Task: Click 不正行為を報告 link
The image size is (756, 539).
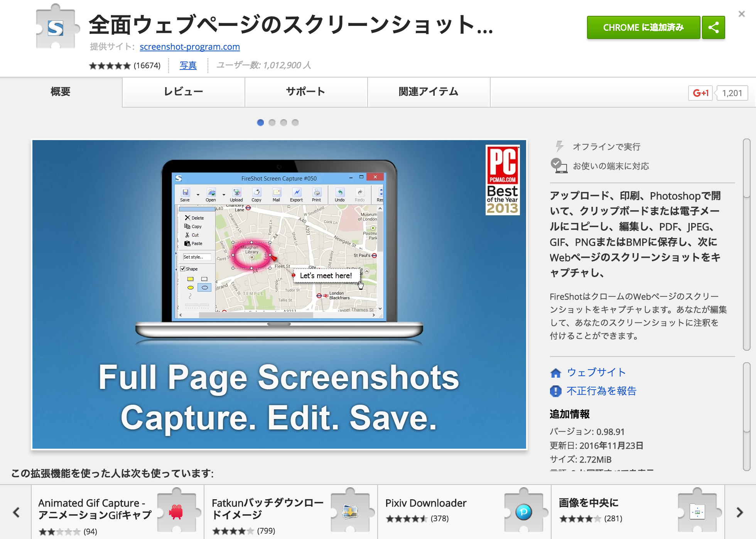Action: (x=601, y=391)
